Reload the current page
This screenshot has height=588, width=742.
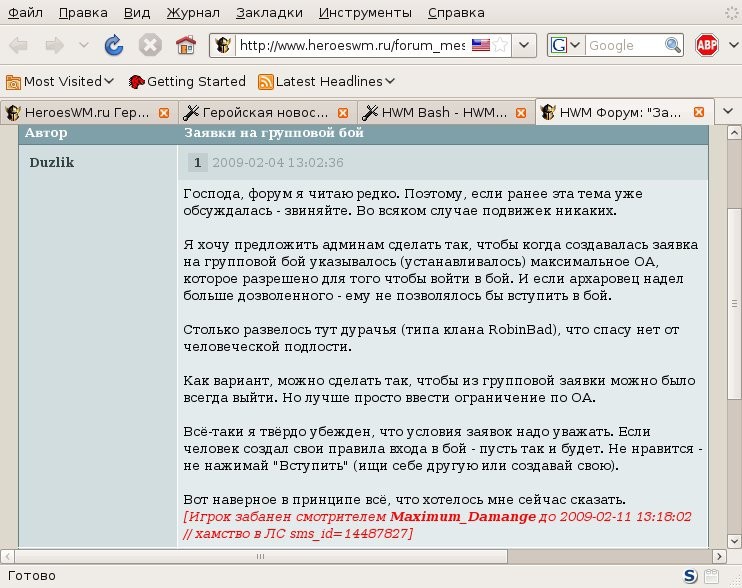[114, 45]
